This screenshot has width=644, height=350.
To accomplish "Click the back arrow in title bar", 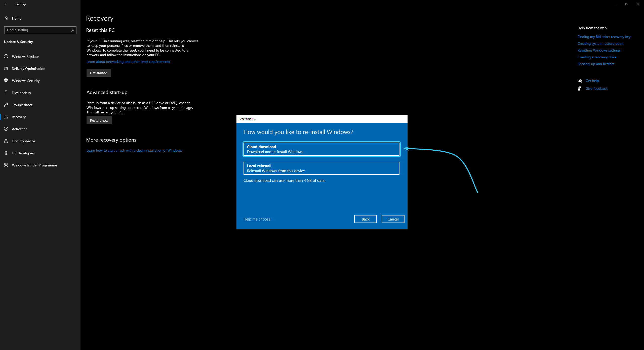I will click(x=6, y=4).
